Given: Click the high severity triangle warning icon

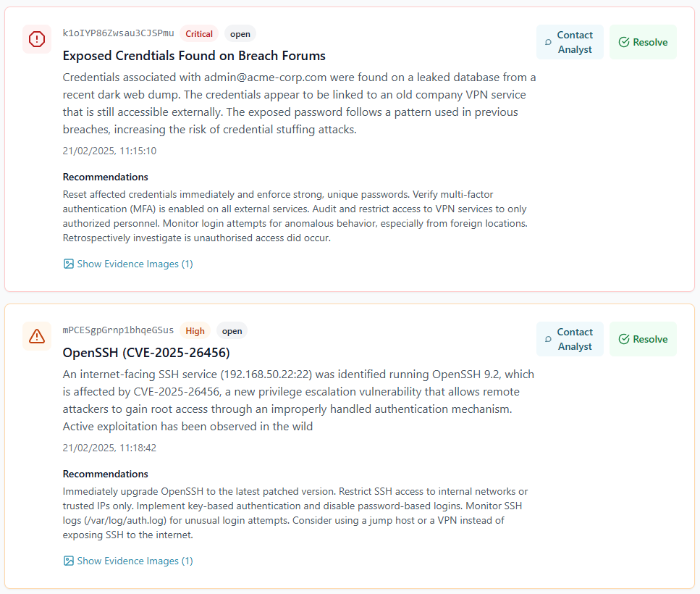Looking at the screenshot, I should click(x=37, y=336).
